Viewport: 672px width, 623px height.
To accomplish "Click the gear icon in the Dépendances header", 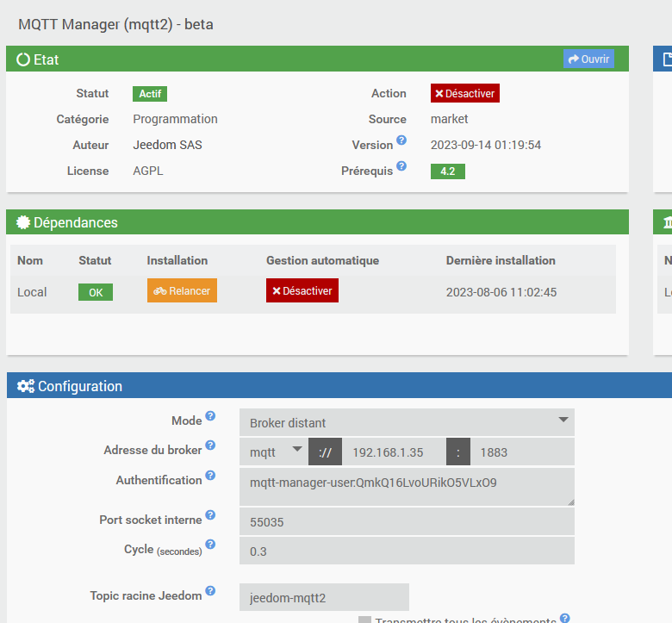I will click(x=23, y=222).
